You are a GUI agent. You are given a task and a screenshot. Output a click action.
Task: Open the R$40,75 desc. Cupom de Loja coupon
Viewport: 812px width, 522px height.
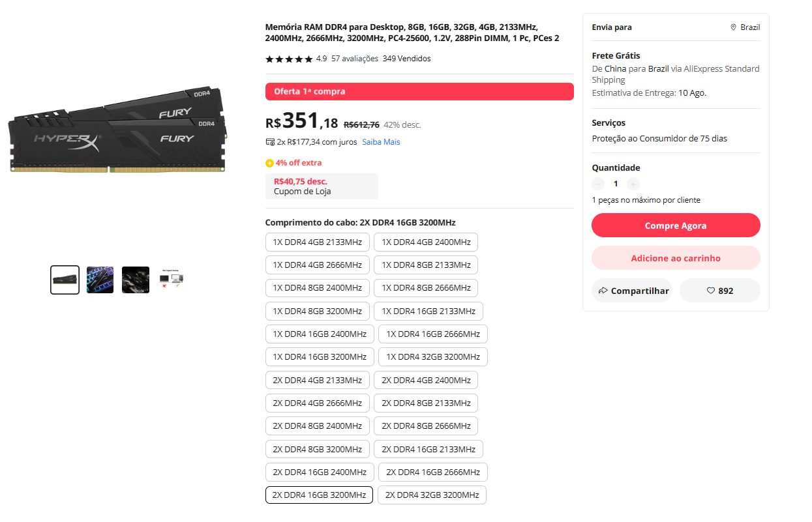tap(322, 186)
